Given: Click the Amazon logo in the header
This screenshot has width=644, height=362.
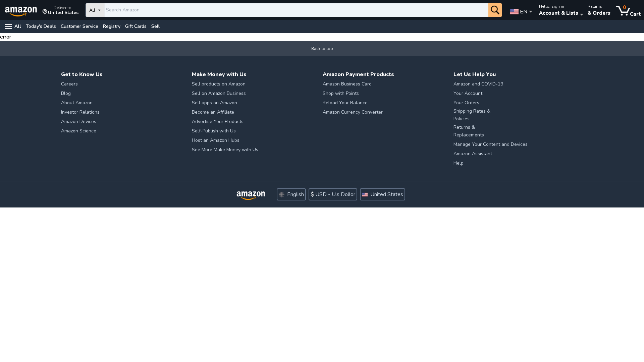Looking at the screenshot, I should [21, 11].
